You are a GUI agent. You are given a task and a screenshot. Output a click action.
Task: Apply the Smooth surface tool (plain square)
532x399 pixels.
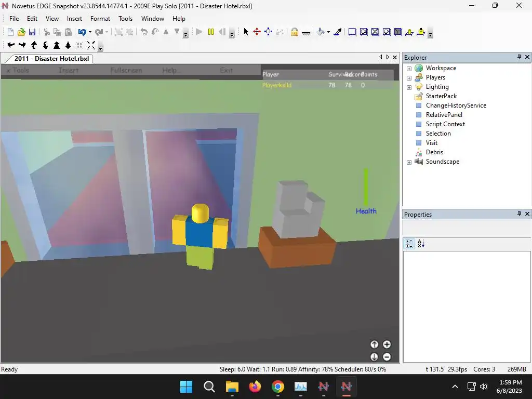click(352, 32)
